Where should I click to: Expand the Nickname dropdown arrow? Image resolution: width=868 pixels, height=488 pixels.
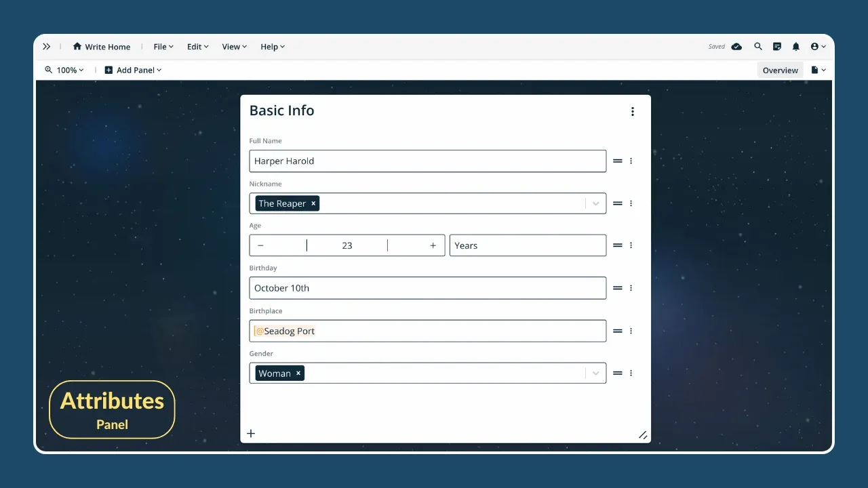596,203
